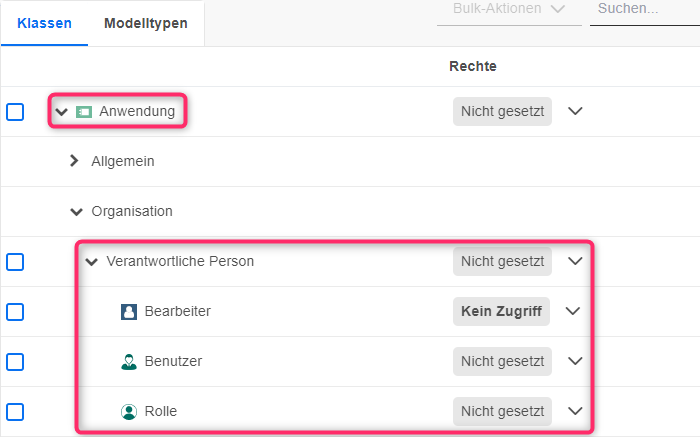Enable the Benutzer row checkbox

point(15,361)
